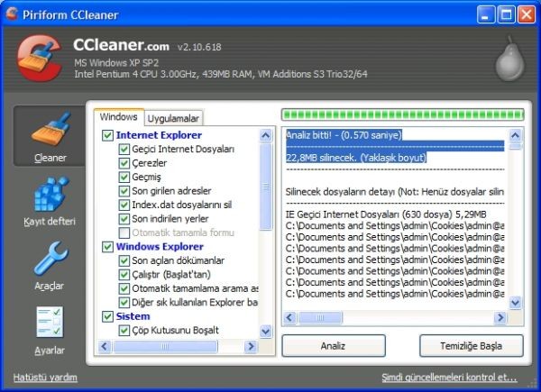Click options list scroll up arrow
The width and height of the screenshot is (541, 392).
(x=265, y=135)
